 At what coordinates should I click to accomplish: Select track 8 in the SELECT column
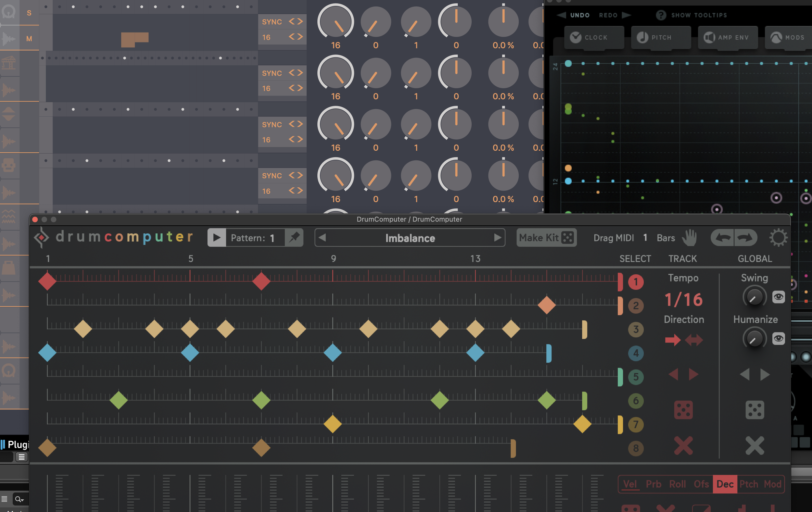[636, 448]
